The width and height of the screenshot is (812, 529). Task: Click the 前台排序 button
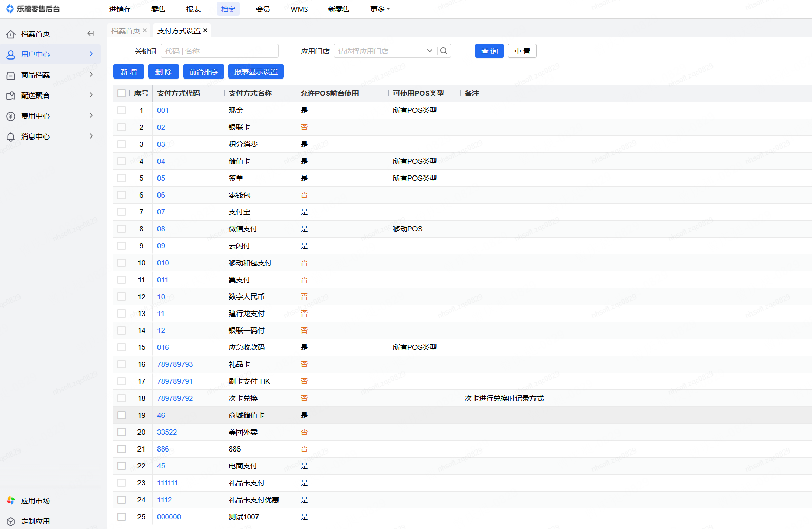click(204, 71)
